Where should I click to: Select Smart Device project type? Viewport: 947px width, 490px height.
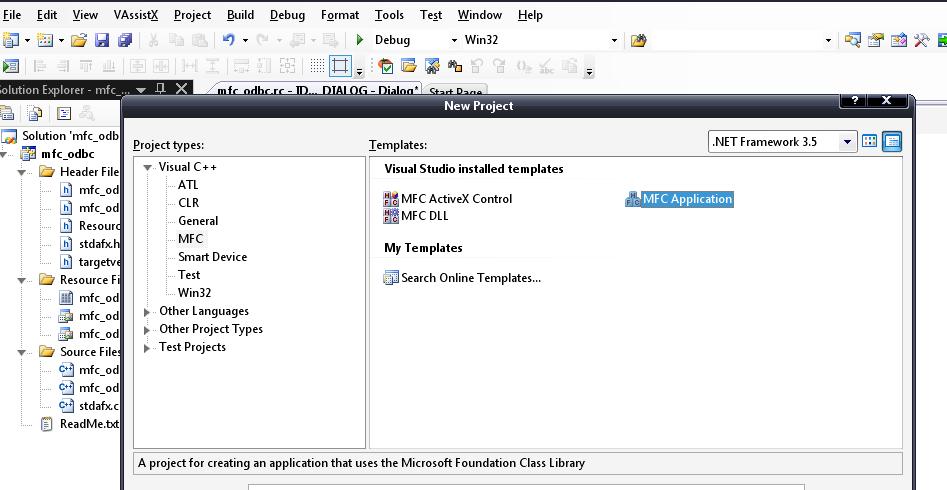coord(213,257)
